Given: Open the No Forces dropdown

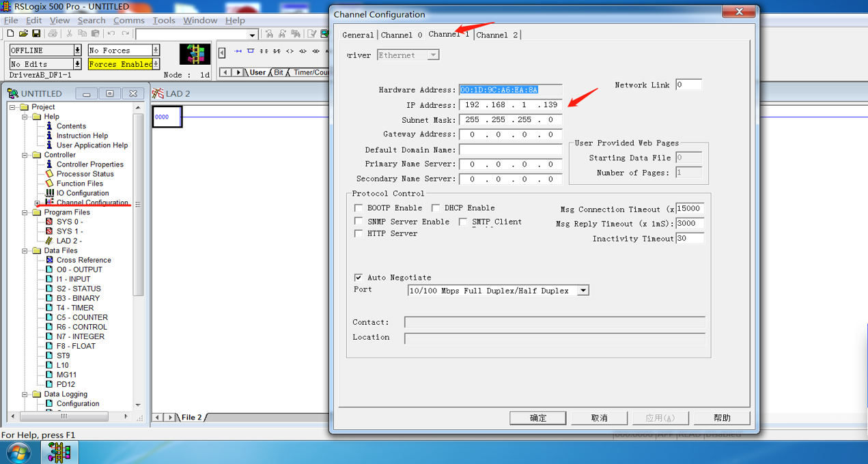Looking at the screenshot, I should click(x=156, y=50).
